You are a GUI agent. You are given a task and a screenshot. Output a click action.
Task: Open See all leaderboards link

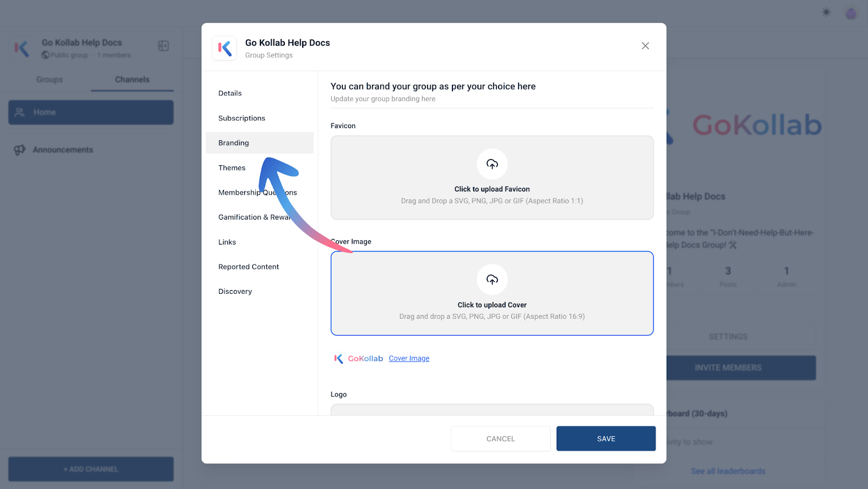[728, 471]
